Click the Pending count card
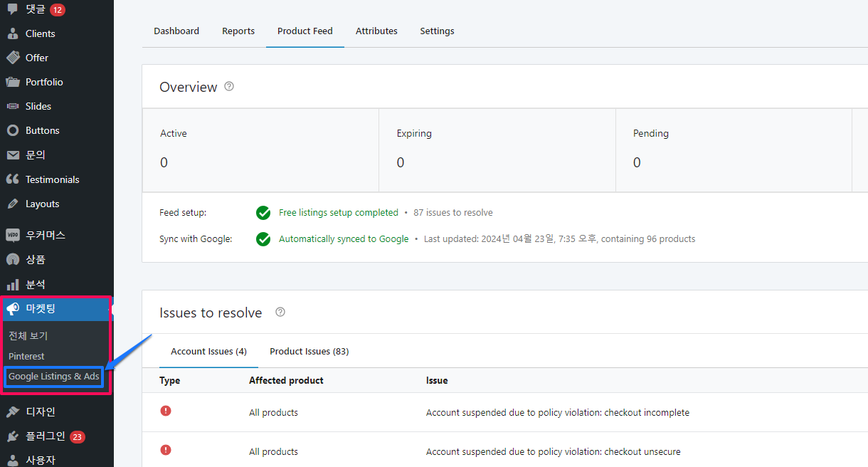 [x=734, y=150]
